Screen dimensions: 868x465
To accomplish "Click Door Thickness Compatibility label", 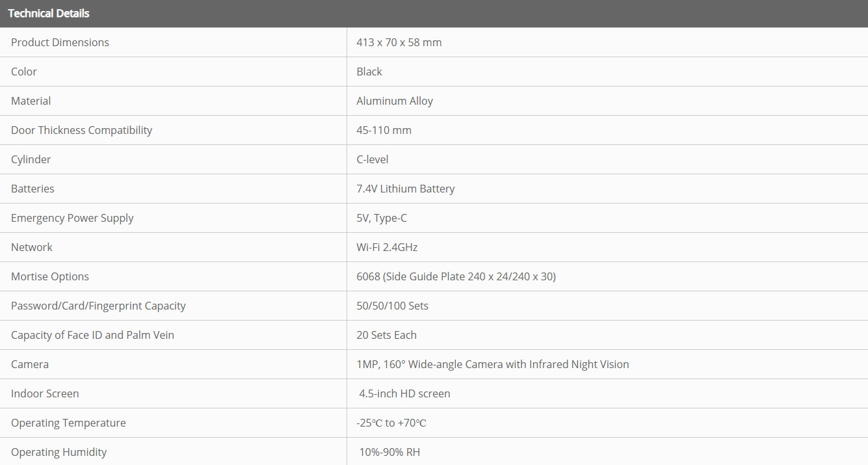I will (x=81, y=130).
